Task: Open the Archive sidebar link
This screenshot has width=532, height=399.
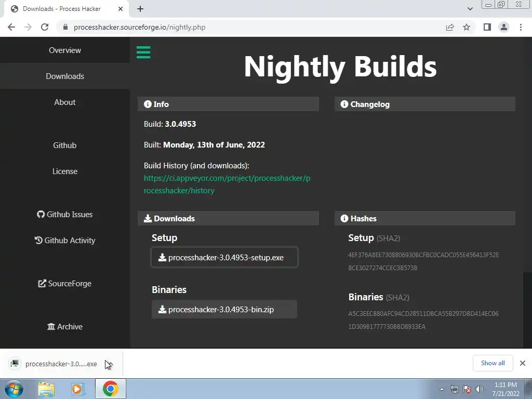Action: coord(65,327)
